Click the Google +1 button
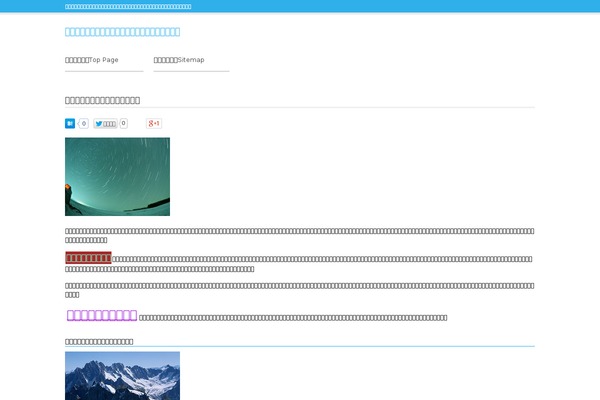 (x=154, y=123)
